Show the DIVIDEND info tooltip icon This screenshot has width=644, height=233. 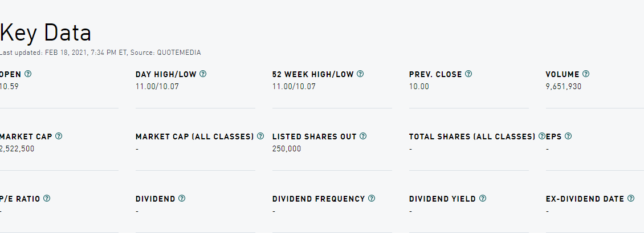[182, 198]
